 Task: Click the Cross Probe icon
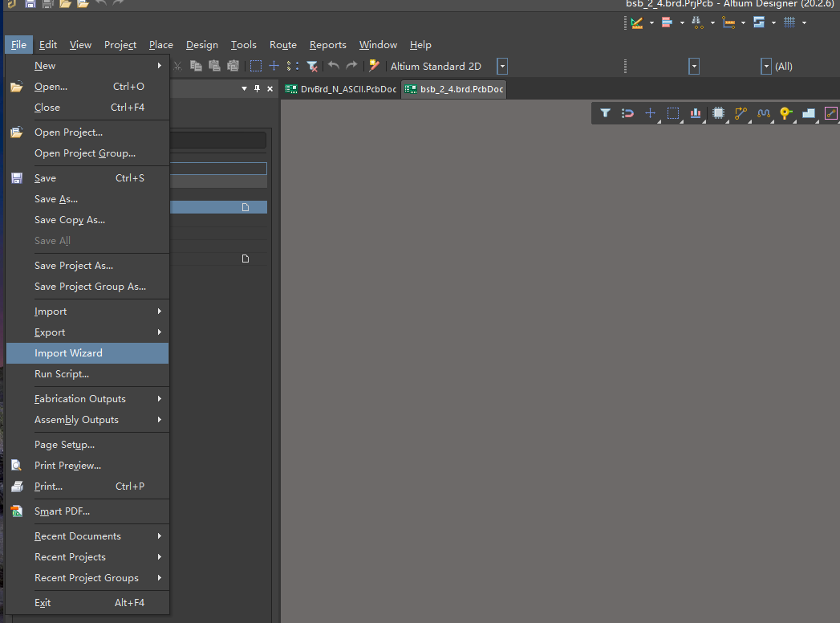374,66
